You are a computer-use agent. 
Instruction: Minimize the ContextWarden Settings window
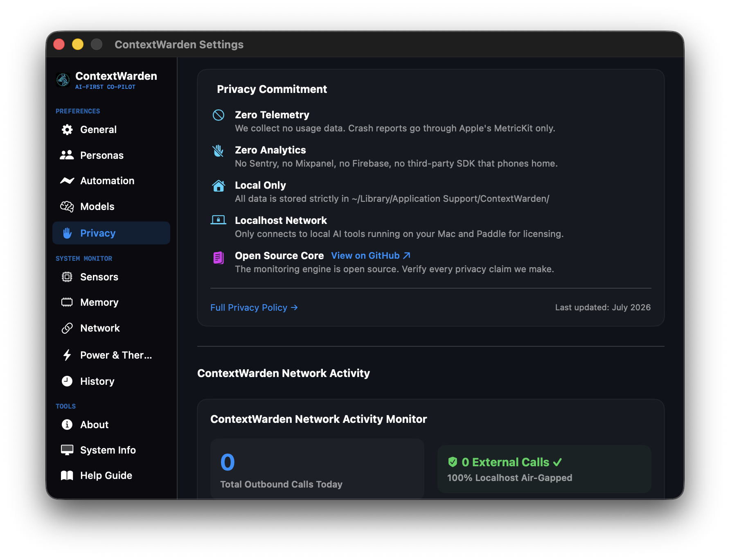pos(78,44)
